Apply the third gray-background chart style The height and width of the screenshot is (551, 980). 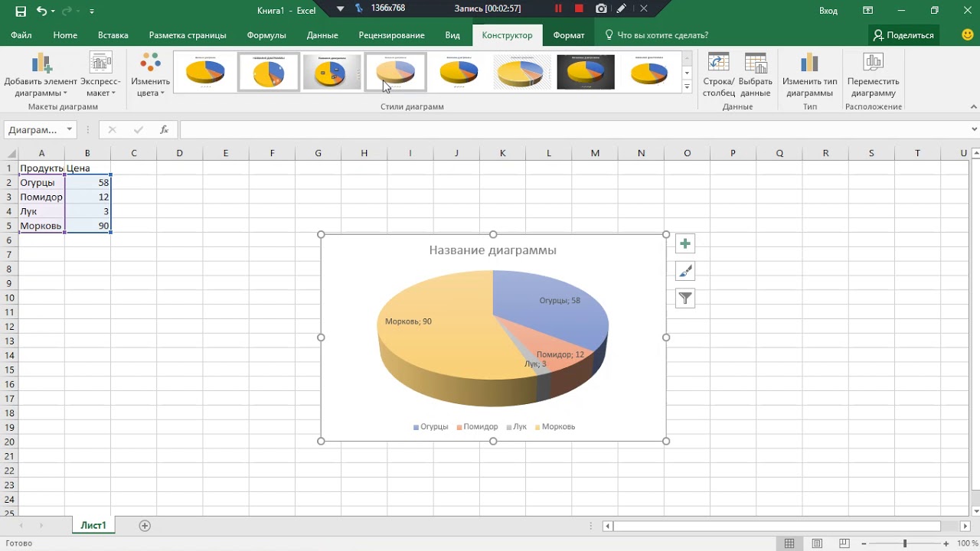[x=332, y=72]
